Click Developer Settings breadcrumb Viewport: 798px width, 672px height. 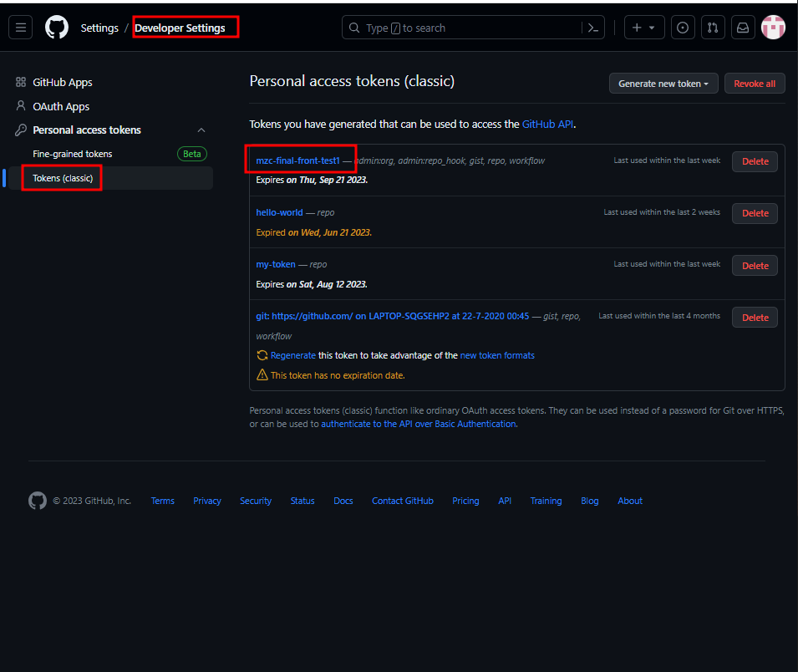[x=180, y=28]
